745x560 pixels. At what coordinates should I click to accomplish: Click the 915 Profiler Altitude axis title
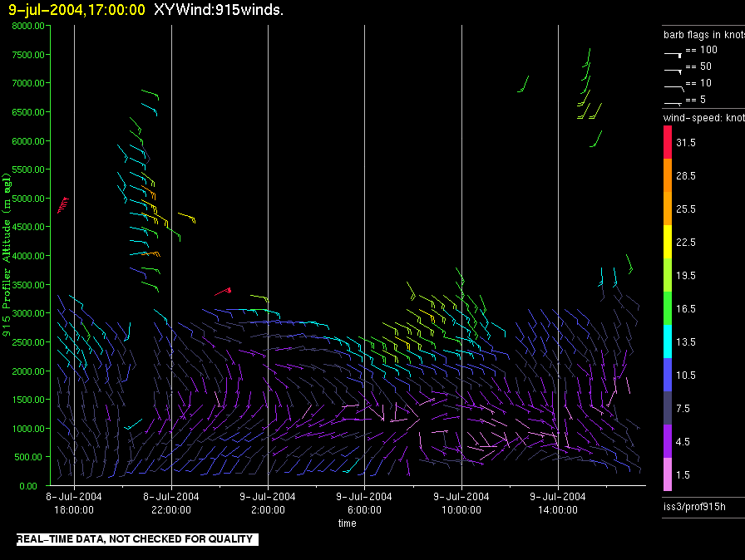6,254
